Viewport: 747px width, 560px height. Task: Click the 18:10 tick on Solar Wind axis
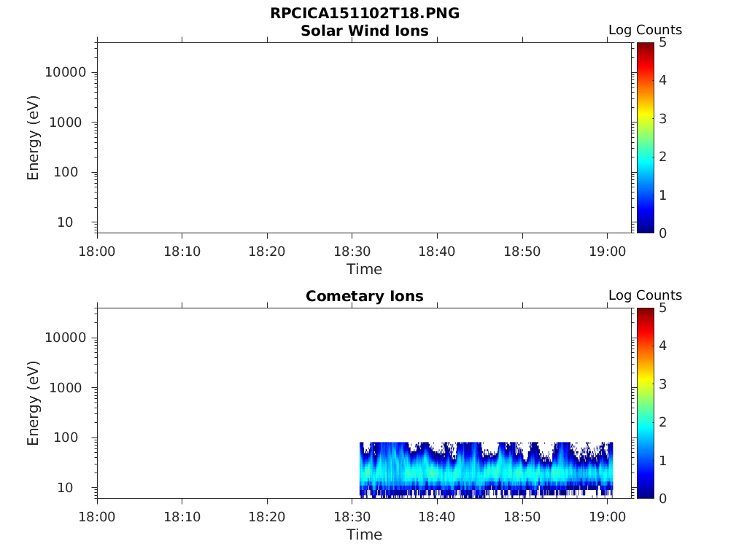coord(182,252)
